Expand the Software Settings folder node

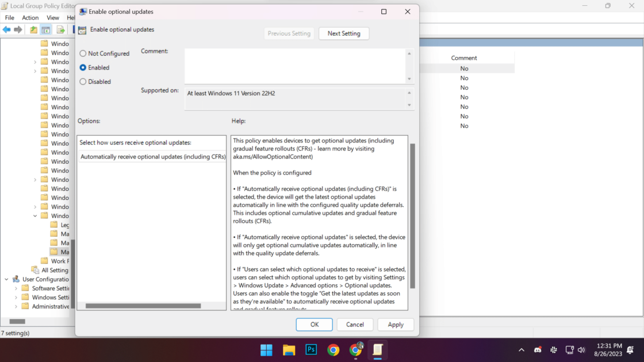pos(16,288)
